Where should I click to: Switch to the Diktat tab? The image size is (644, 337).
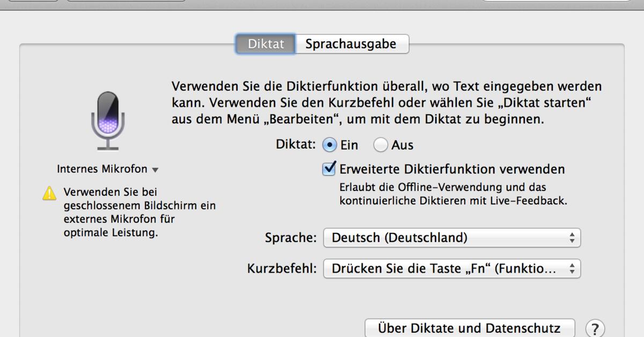click(266, 44)
